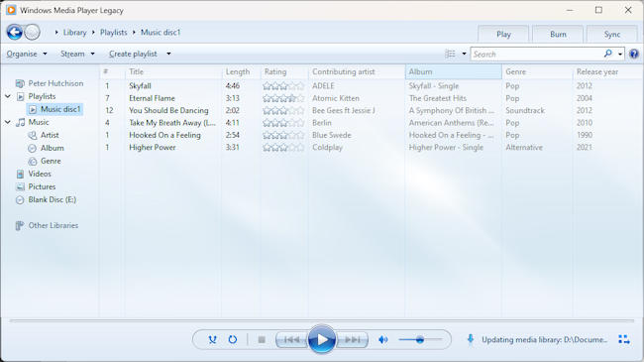The image size is (644, 362).
Task: Sort by the Rating column header
Action: (284, 71)
